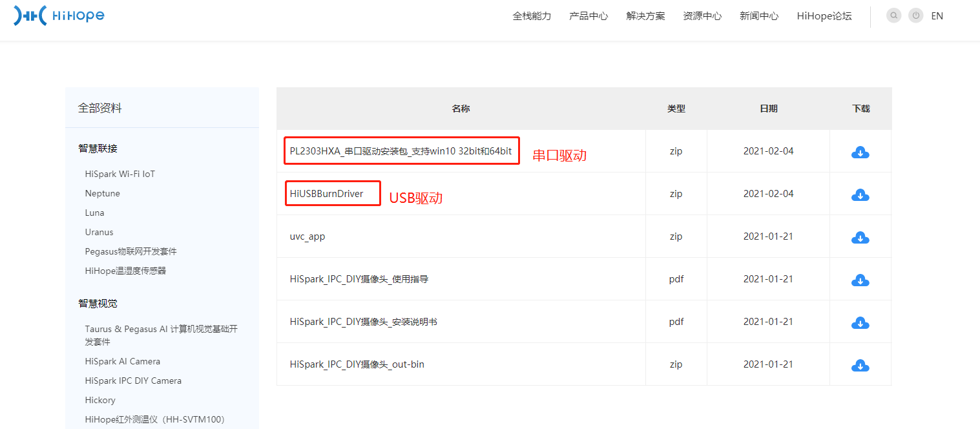Download the HiUSBBurnDriver zip

pos(860,195)
